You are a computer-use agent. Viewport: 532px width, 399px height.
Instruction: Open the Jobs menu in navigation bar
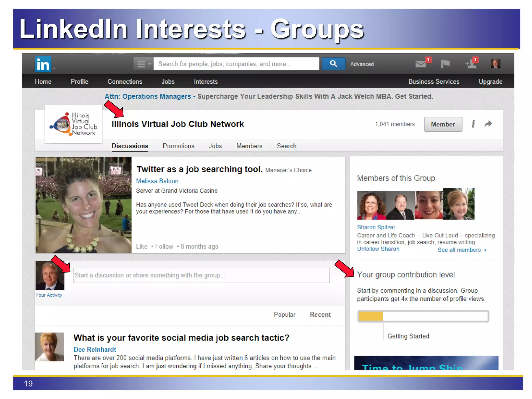(168, 82)
